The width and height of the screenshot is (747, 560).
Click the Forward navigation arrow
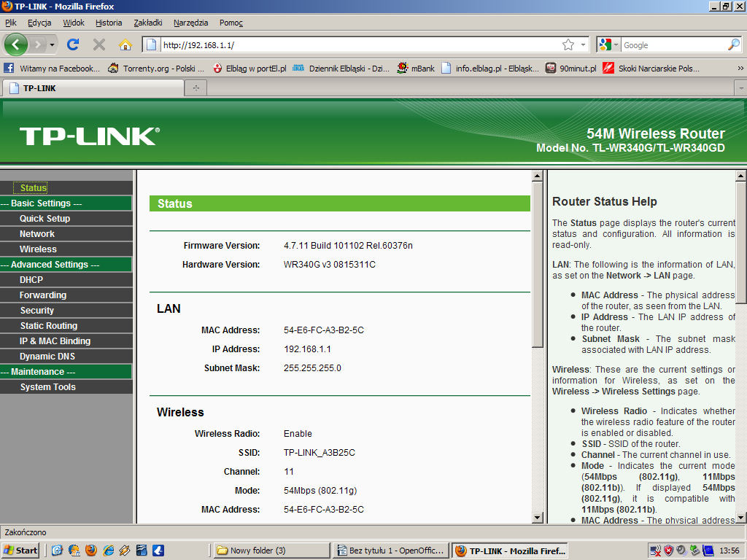tap(36, 45)
